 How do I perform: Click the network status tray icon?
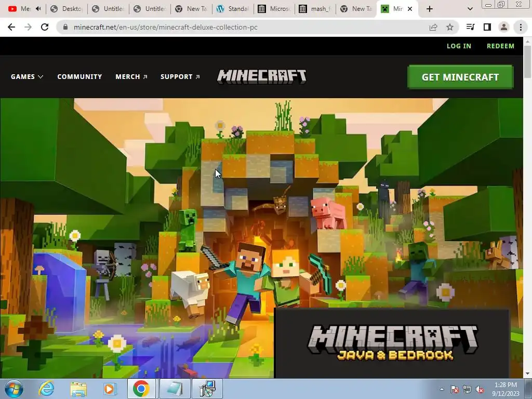(x=467, y=390)
